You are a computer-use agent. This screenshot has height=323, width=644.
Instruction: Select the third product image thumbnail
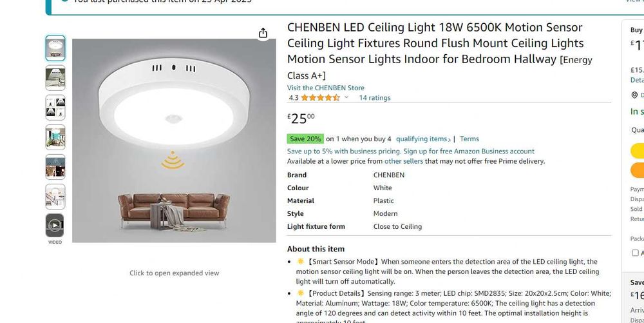click(55, 107)
